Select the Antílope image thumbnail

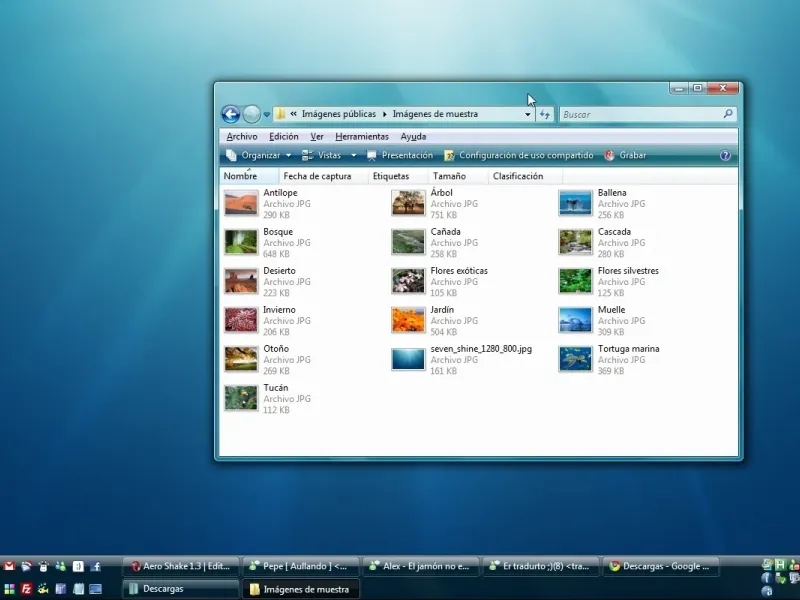pos(241,203)
